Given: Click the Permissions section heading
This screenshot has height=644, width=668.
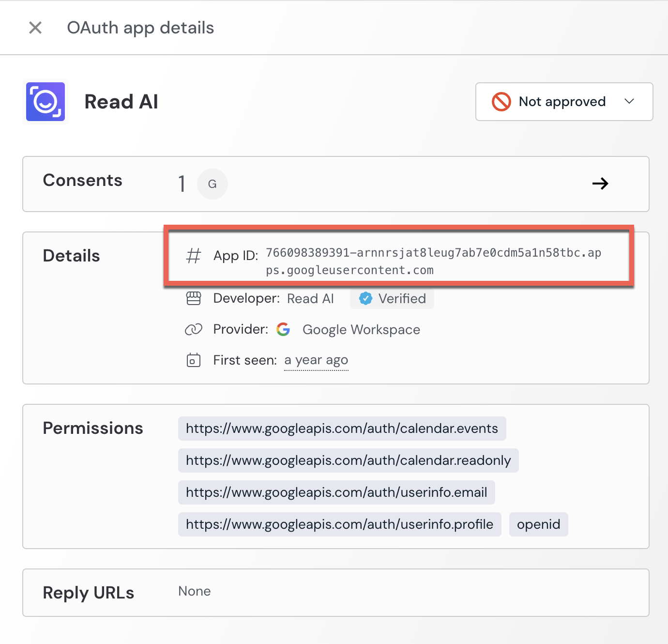Looking at the screenshot, I should pos(93,428).
